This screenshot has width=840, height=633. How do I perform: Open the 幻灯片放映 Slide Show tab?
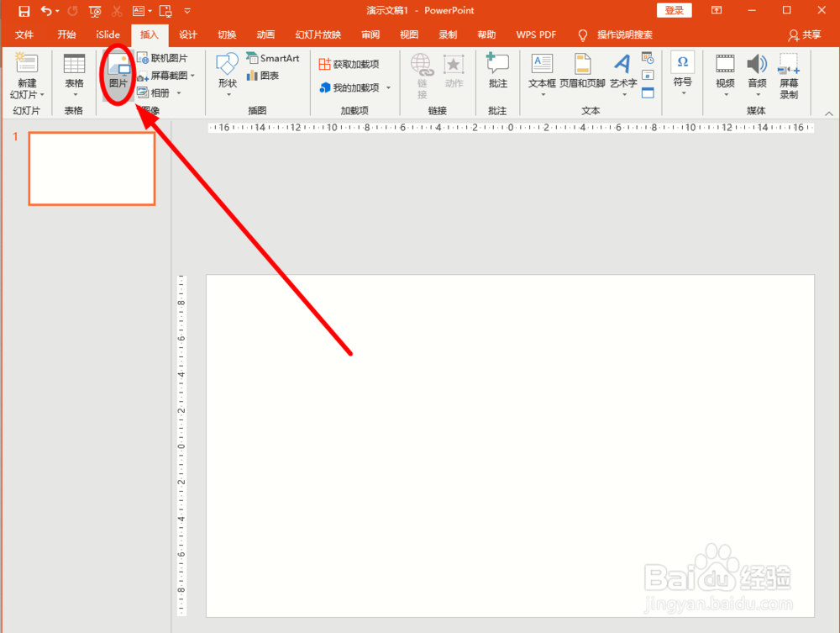coord(318,34)
